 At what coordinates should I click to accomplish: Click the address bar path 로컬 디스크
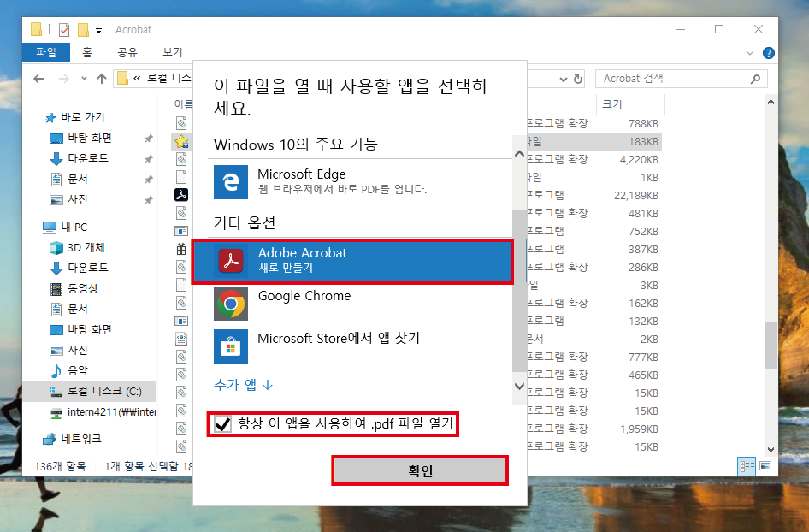point(168,79)
